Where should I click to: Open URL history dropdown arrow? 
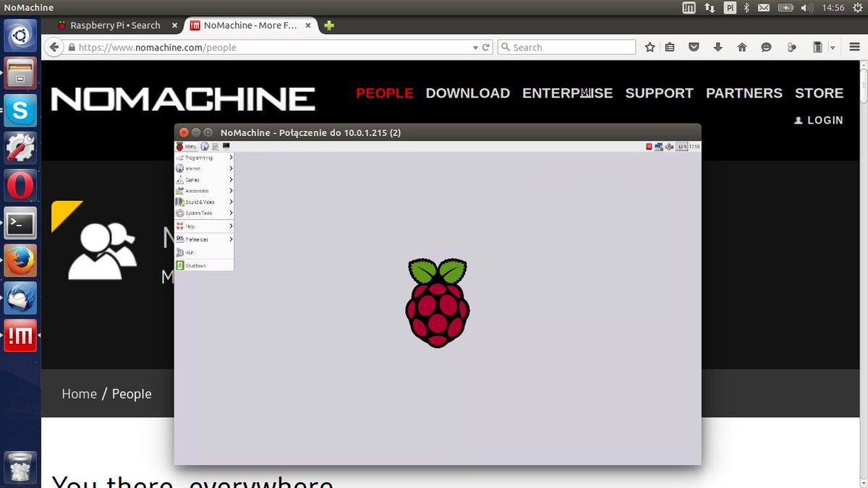[475, 48]
